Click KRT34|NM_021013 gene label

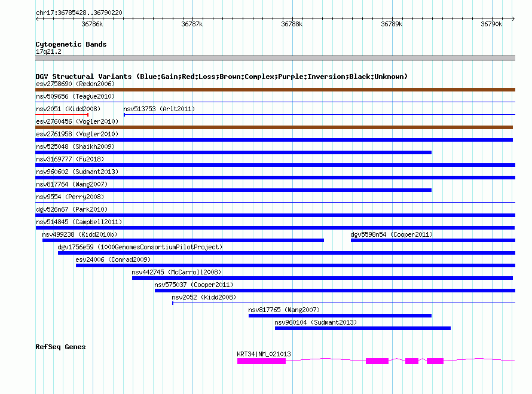pyautogui.click(x=264, y=354)
